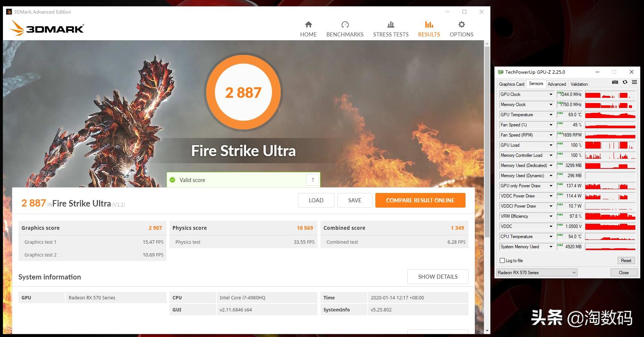Click the Physics score value 10 569
This screenshot has height=337, width=644.
point(305,228)
